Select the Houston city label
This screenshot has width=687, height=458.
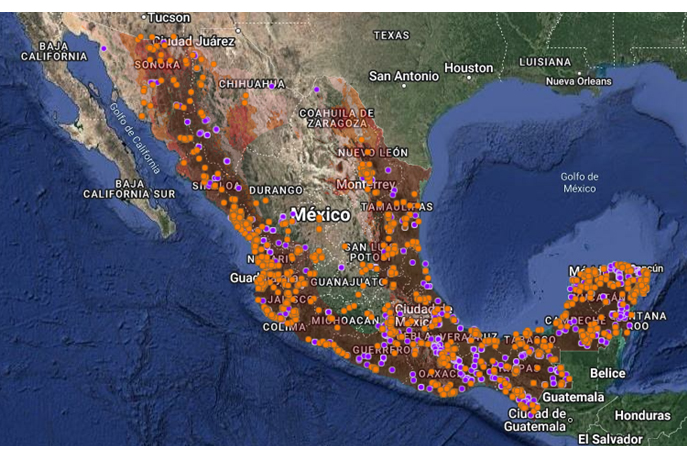pyautogui.click(x=469, y=68)
